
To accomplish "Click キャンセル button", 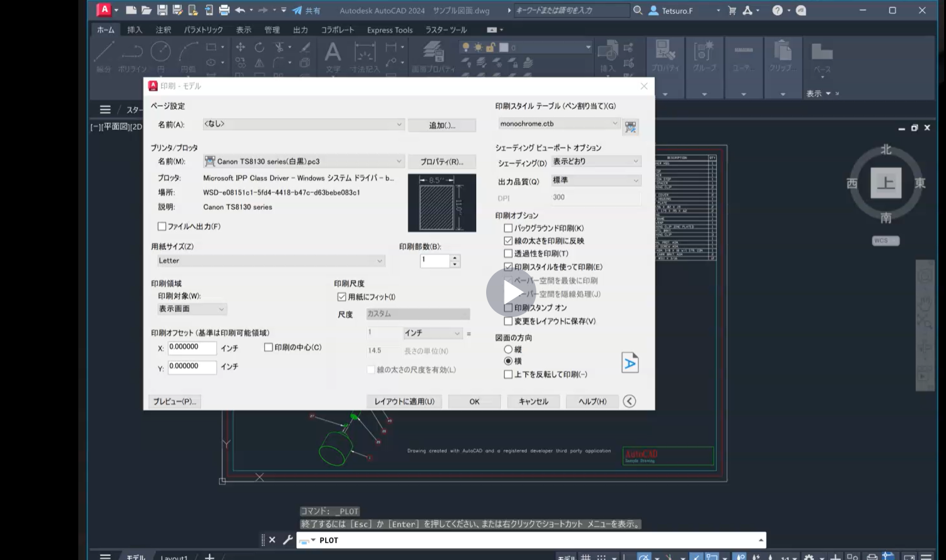I will [533, 402].
